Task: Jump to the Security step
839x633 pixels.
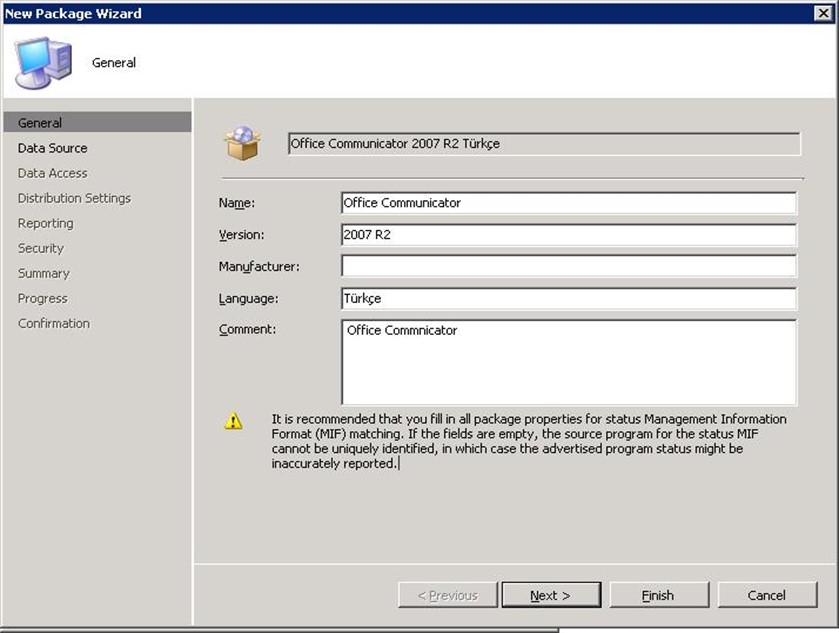Action: pyautogui.click(x=40, y=248)
